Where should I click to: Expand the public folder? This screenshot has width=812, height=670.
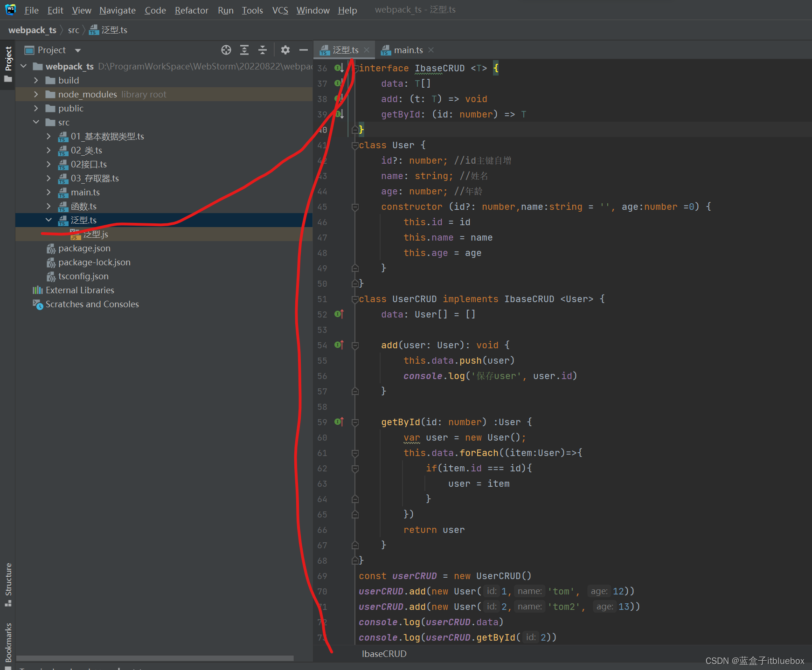click(x=36, y=108)
